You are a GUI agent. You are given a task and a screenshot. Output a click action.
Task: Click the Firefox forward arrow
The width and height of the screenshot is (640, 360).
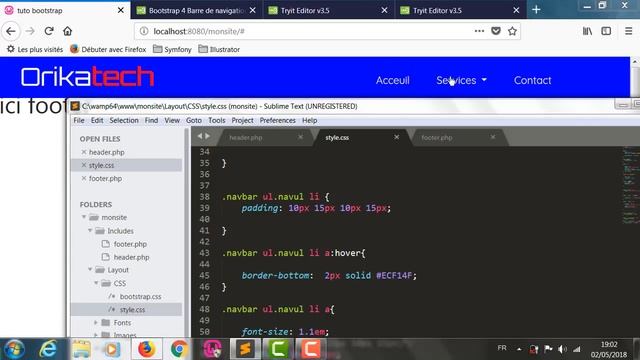pyautogui.click(x=30, y=31)
